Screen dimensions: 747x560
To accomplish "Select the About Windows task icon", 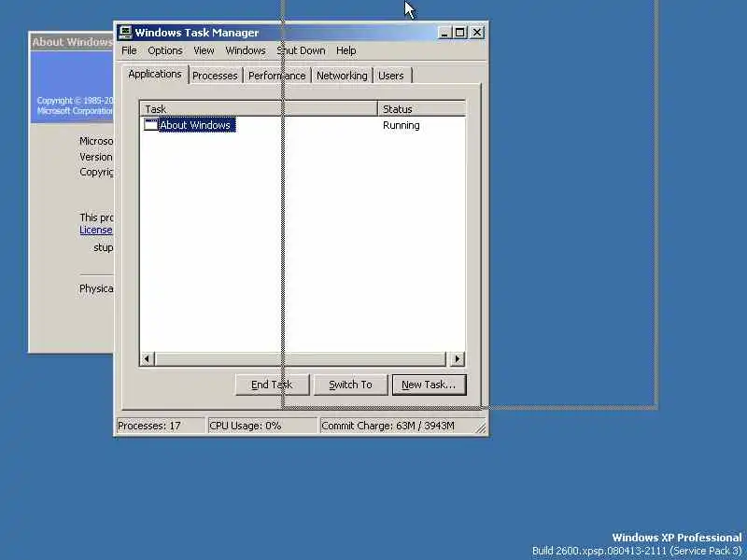I will coord(151,125).
